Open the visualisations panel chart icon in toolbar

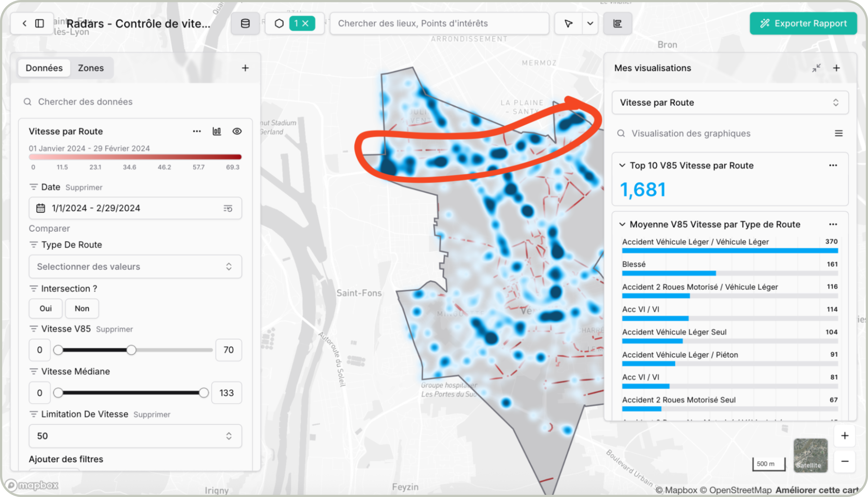click(617, 24)
